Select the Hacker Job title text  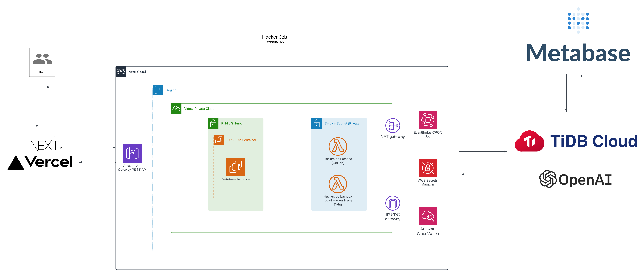[x=274, y=37]
